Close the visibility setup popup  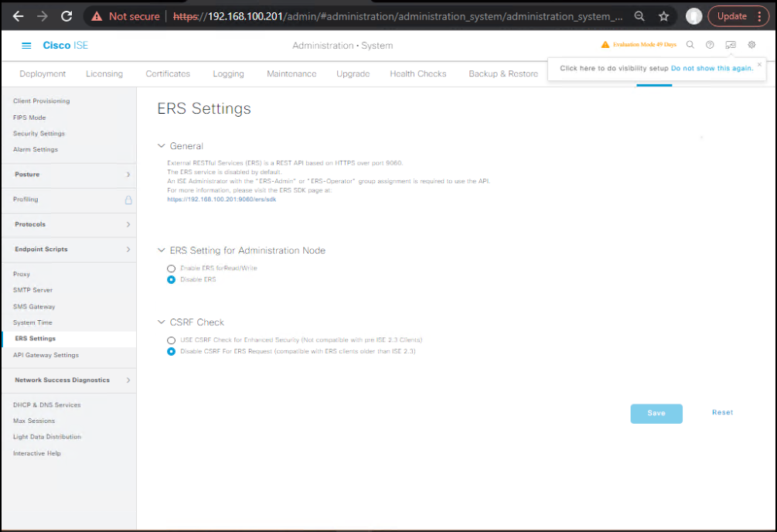759,64
